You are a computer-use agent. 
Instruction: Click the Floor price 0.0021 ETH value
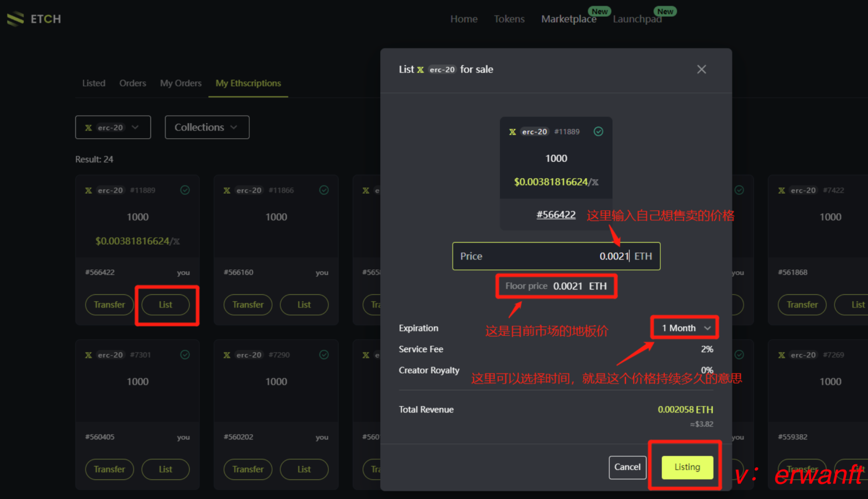[580, 286]
